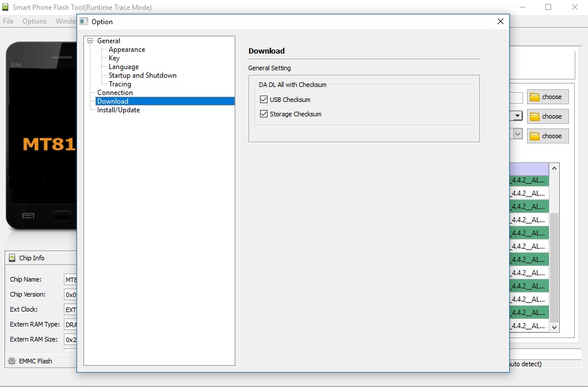
Task: Click scroll up arrow in partition list
Action: 554,168
